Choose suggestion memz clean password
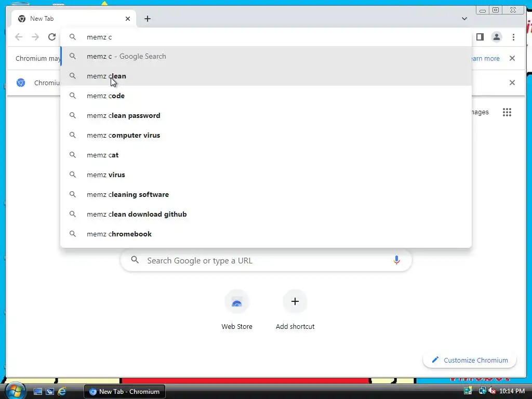 point(266,115)
